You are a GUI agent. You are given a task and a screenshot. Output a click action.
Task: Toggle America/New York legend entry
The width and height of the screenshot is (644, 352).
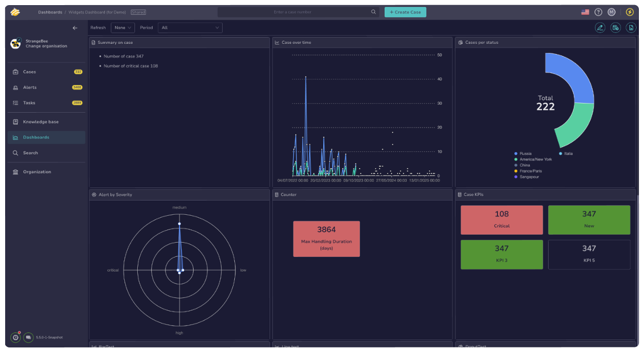point(533,159)
